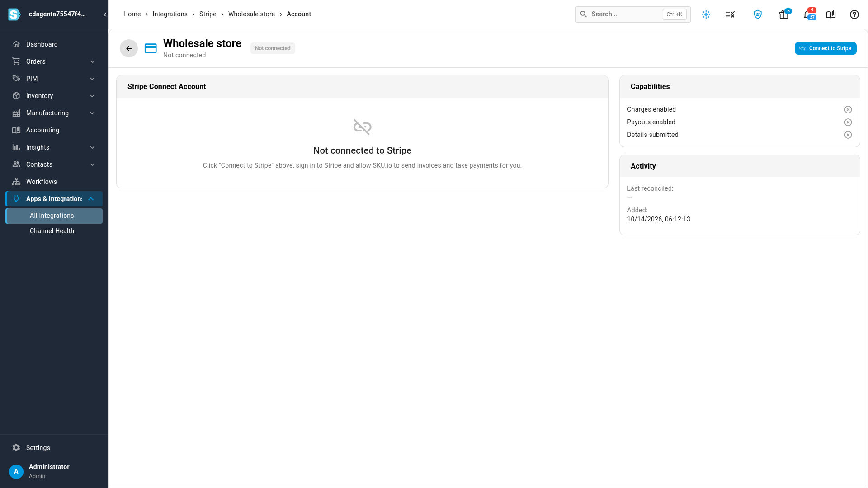Click the Connect to Stripe button

click(826, 48)
